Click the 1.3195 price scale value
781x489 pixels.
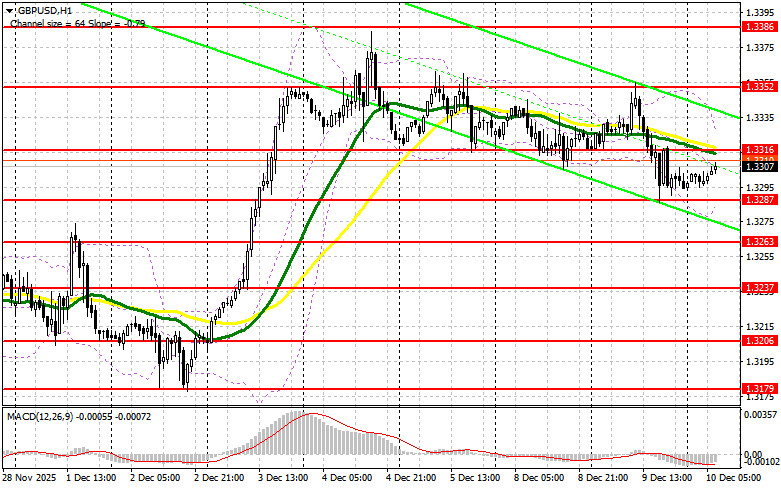coord(760,362)
